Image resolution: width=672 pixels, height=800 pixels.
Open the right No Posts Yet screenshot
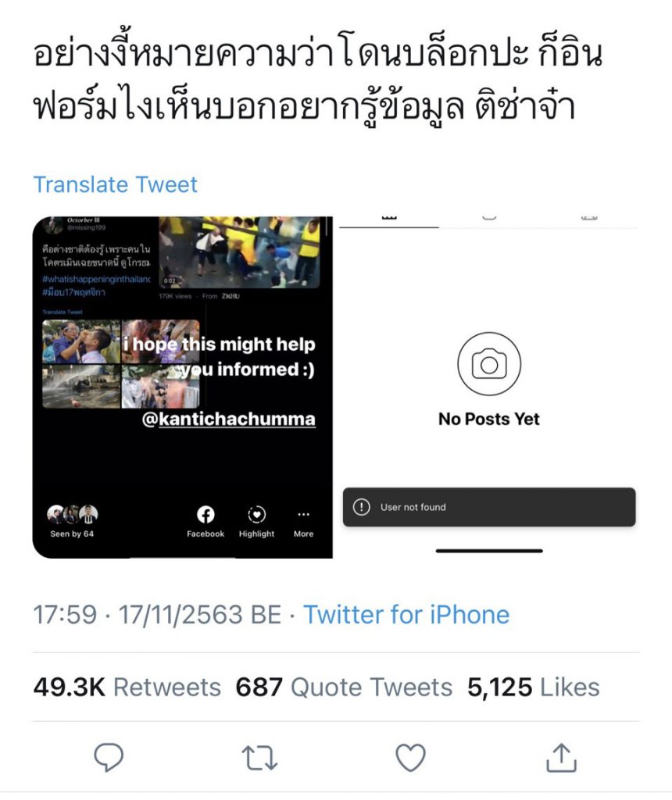click(489, 387)
